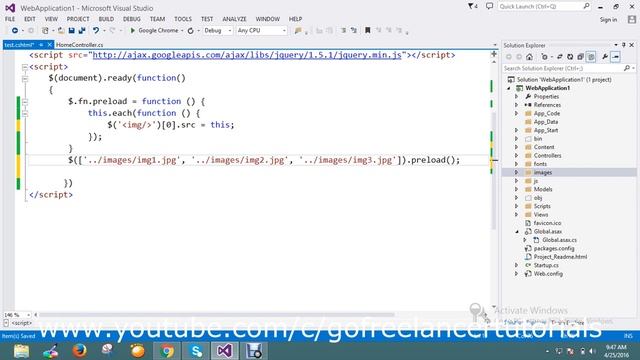
Task: Open the EDIT menu
Action: tap(30, 19)
